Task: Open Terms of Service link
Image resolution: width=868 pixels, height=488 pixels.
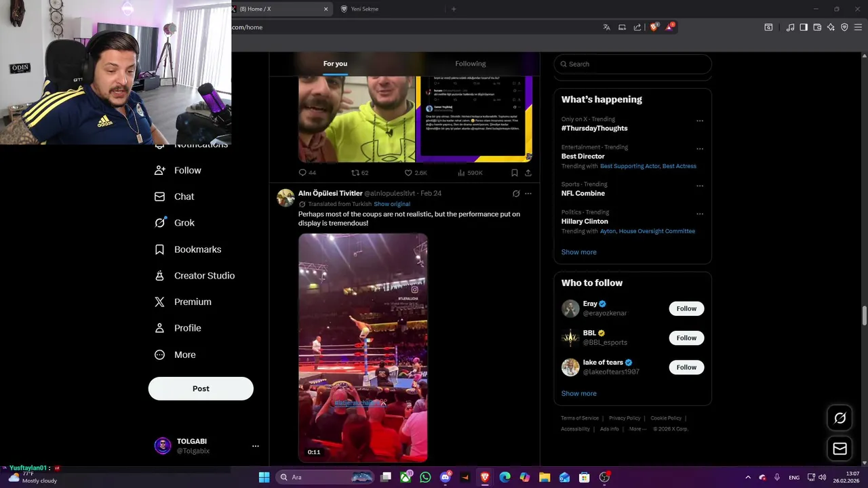Action: point(580,418)
